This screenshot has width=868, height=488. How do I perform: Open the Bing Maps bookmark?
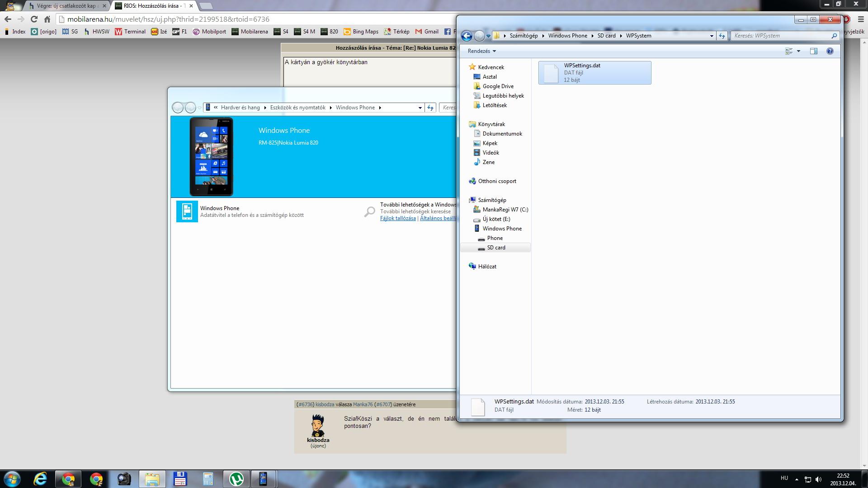pyautogui.click(x=361, y=32)
